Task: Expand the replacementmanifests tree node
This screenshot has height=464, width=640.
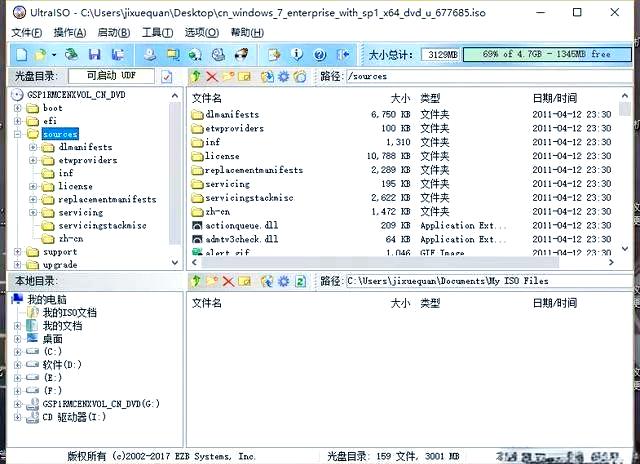Action: point(33,200)
